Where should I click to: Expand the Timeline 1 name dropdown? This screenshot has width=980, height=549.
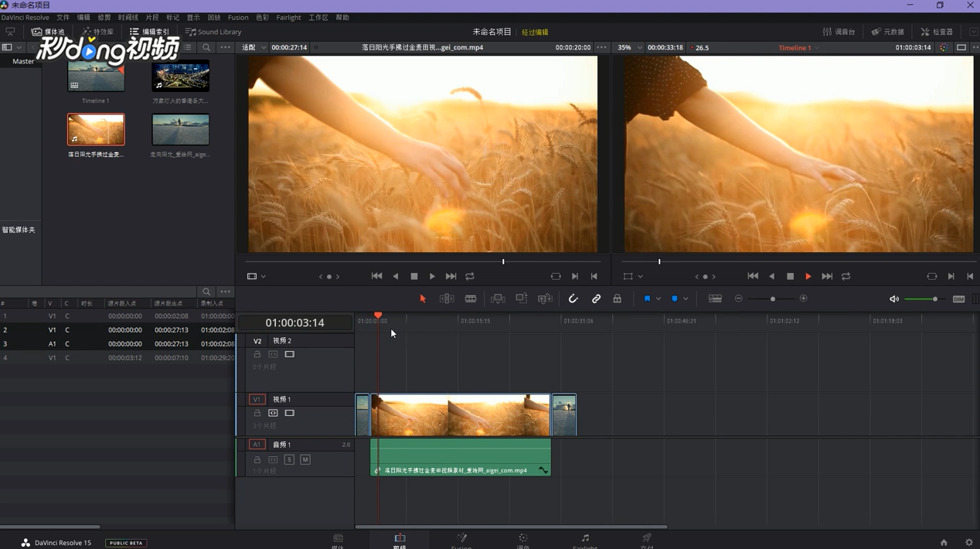click(x=818, y=48)
